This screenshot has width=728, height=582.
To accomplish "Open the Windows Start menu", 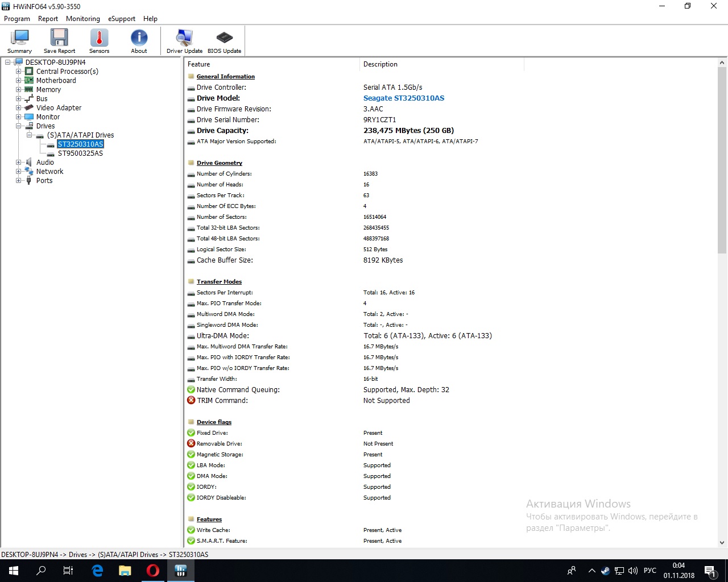I will coord(14,571).
